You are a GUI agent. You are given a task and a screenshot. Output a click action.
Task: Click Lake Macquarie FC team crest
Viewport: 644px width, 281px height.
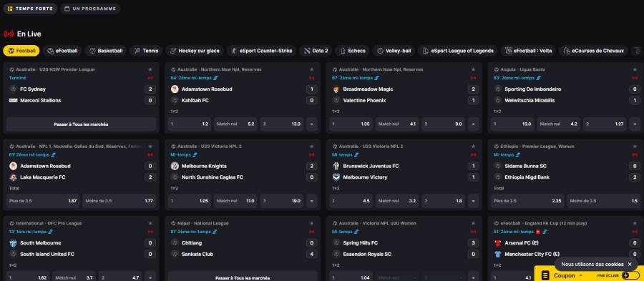click(x=13, y=177)
